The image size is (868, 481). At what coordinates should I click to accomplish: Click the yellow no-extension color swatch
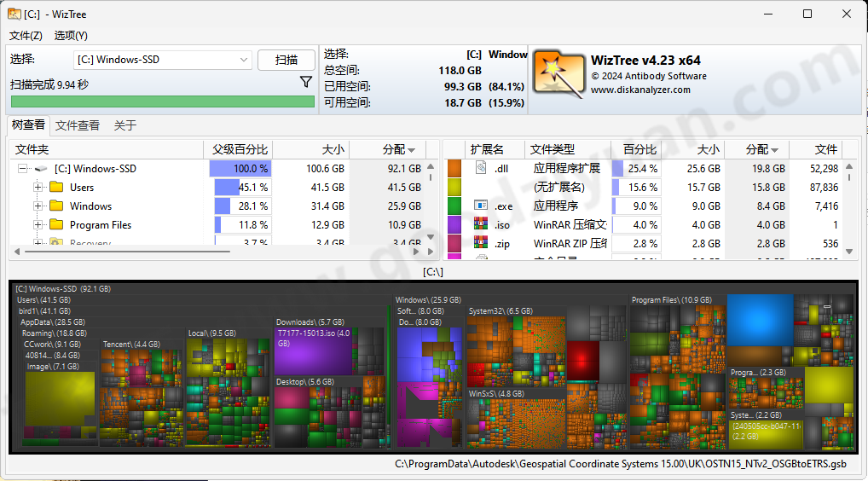454,187
